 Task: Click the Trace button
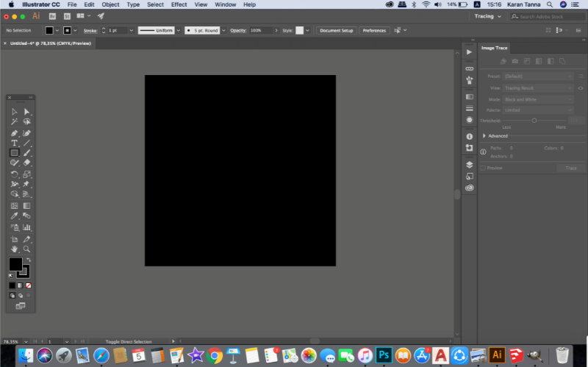[571, 168]
